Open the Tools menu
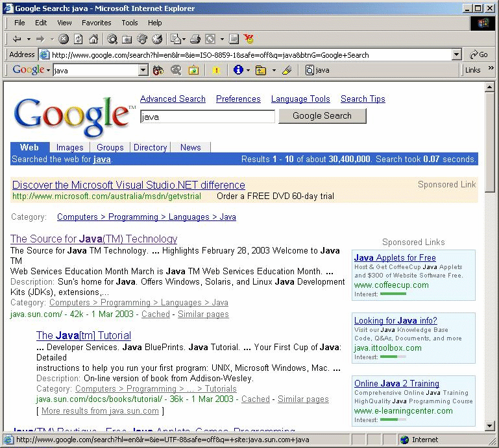 click(130, 23)
